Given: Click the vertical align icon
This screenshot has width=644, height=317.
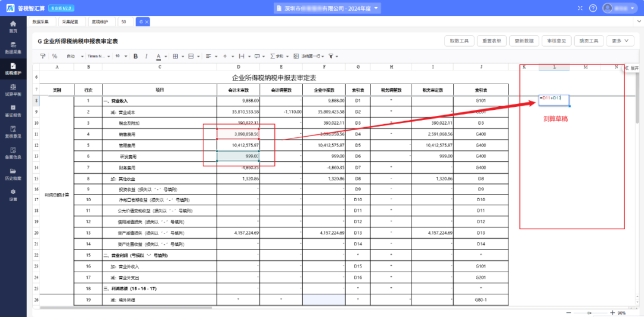Looking at the screenshot, I should click(224, 56).
